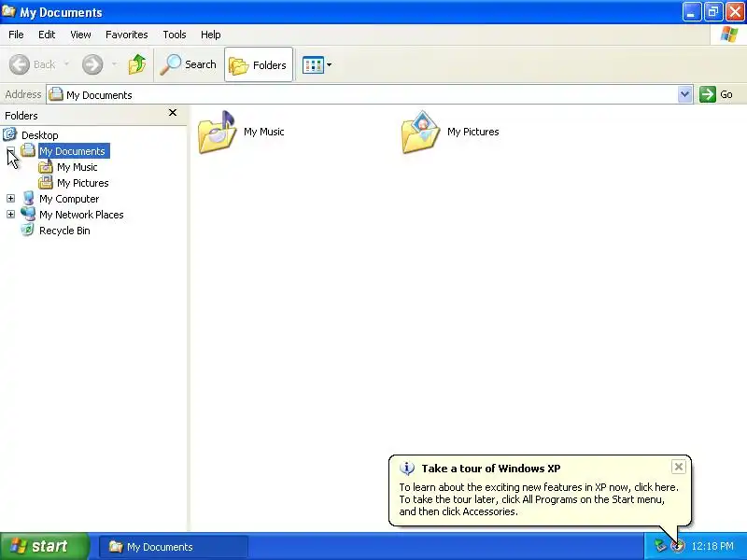Expand My Computer tree node
747x560 pixels.
coord(10,199)
